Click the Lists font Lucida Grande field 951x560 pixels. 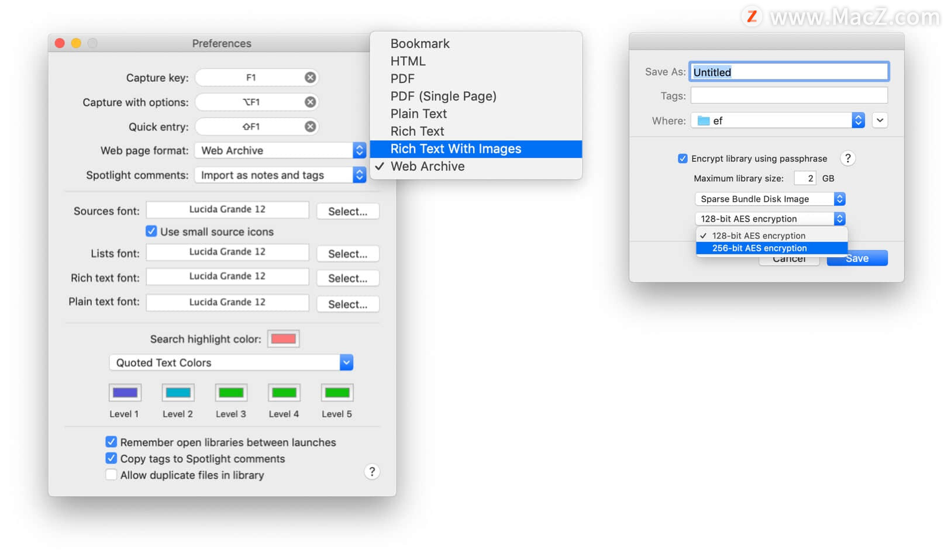pyautogui.click(x=228, y=252)
